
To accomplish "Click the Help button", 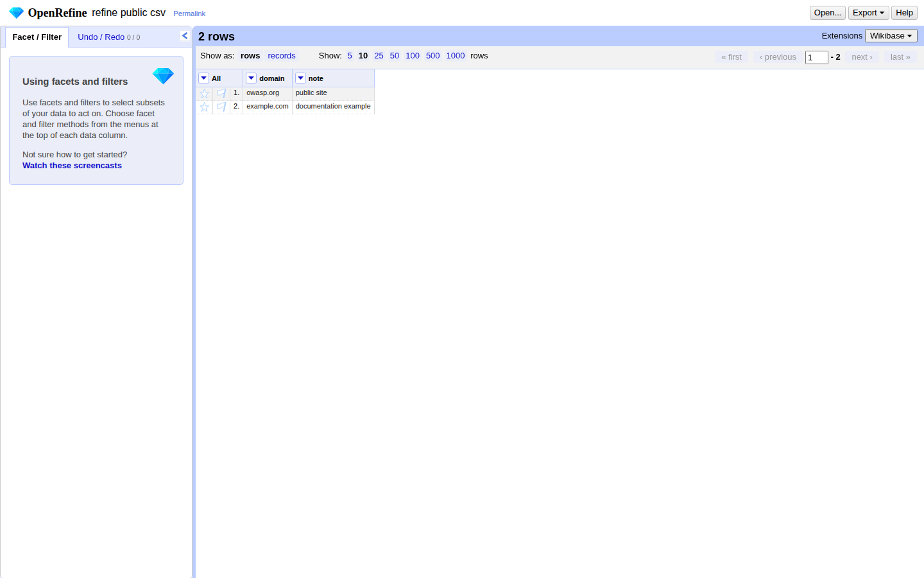I will [x=904, y=13].
